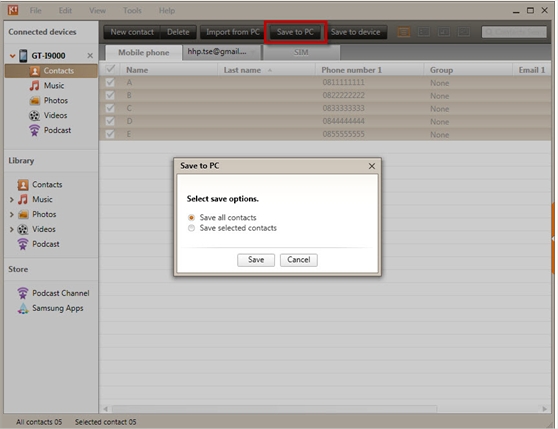Click Cancel in Save to PC dialog
558x429 pixels.
click(x=299, y=260)
